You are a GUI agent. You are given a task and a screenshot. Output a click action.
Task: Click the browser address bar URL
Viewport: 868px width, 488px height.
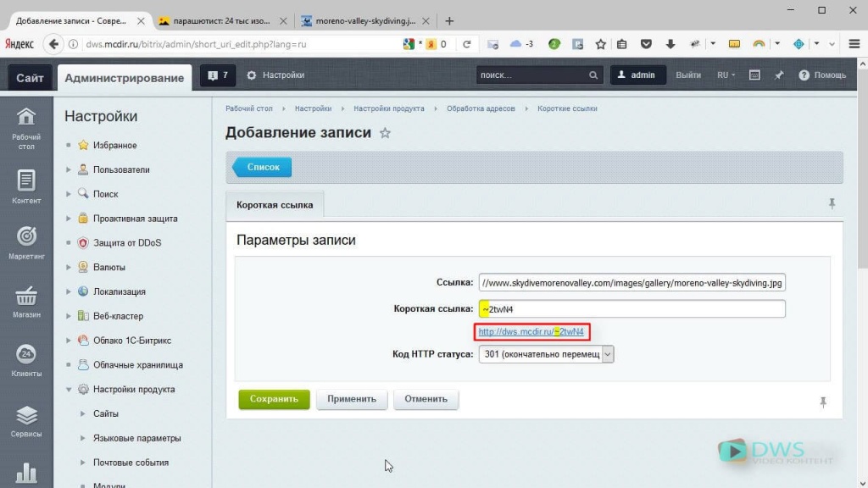[196, 44]
